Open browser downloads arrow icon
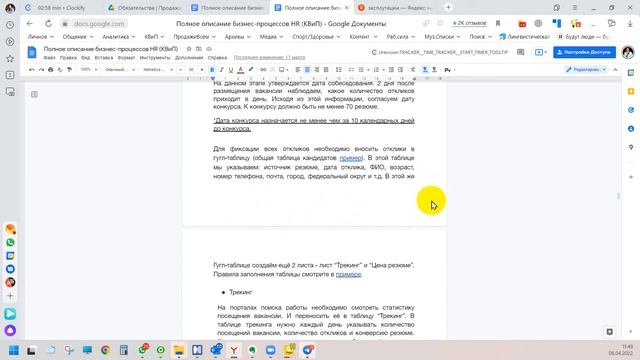Screen dimensions: 640x360 [x=630, y=24]
